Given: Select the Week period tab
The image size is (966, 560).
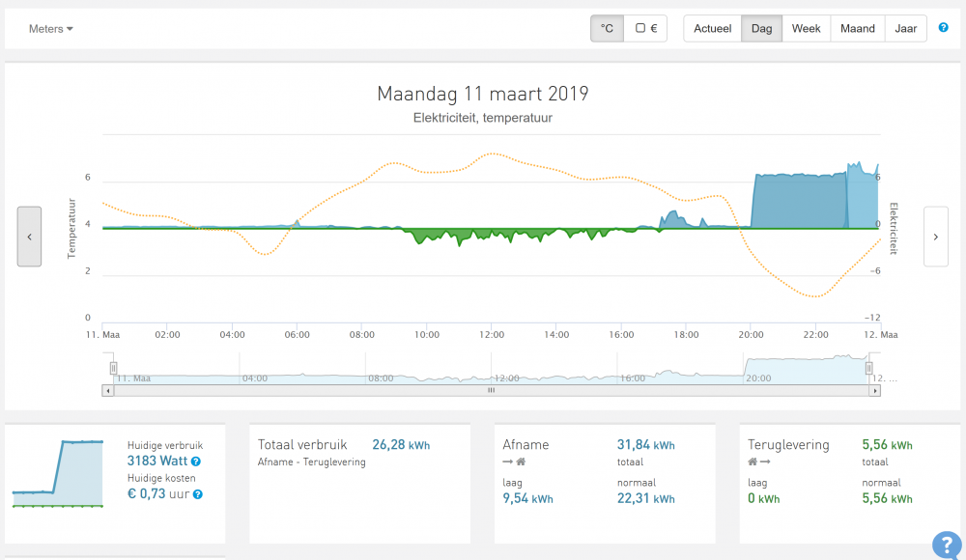Looking at the screenshot, I should (x=806, y=29).
